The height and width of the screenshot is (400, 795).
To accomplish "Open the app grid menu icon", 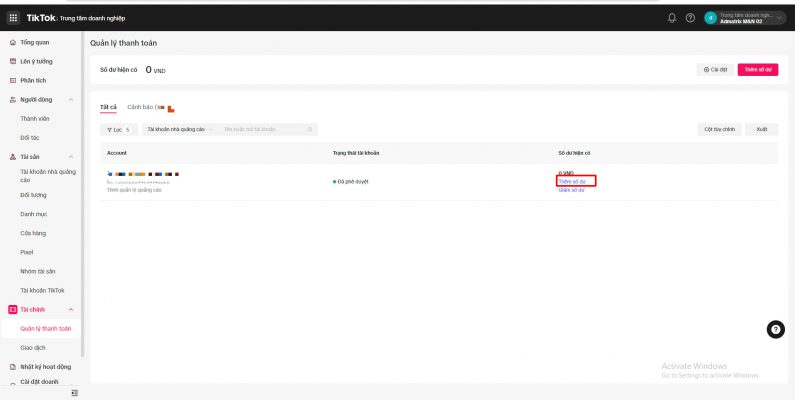I will (x=13, y=18).
